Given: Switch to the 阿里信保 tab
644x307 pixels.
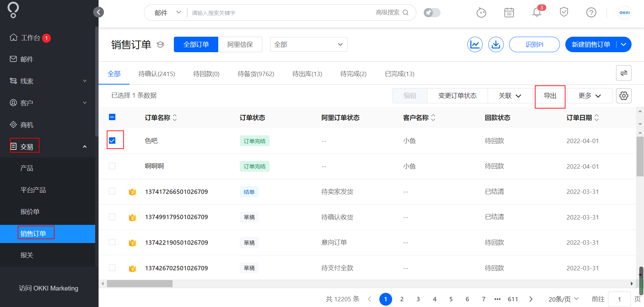Looking at the screenshot, I should tap(240, 44).
